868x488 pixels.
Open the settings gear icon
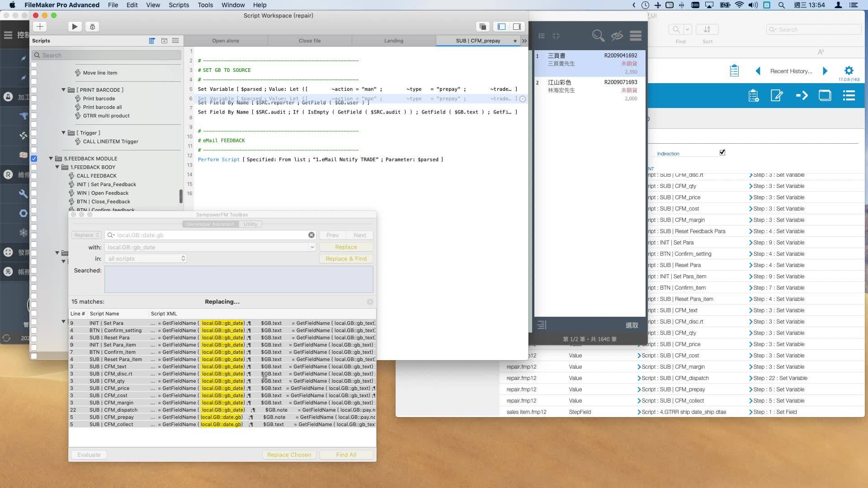(x=849, y=70)
